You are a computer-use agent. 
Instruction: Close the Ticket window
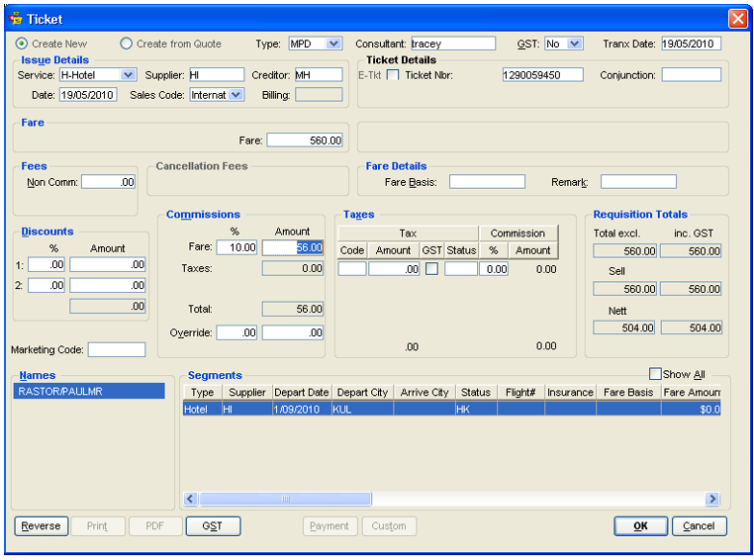(737, 19)
